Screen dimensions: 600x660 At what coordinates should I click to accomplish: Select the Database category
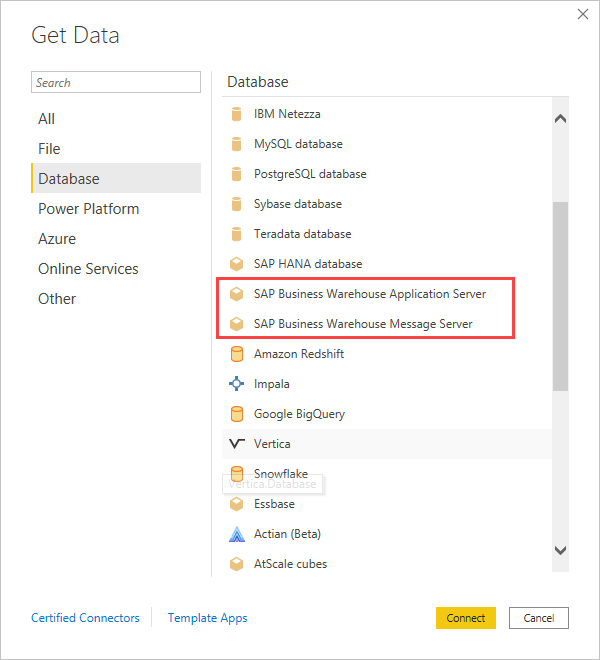pyautogui.click(x=116, y=178)
